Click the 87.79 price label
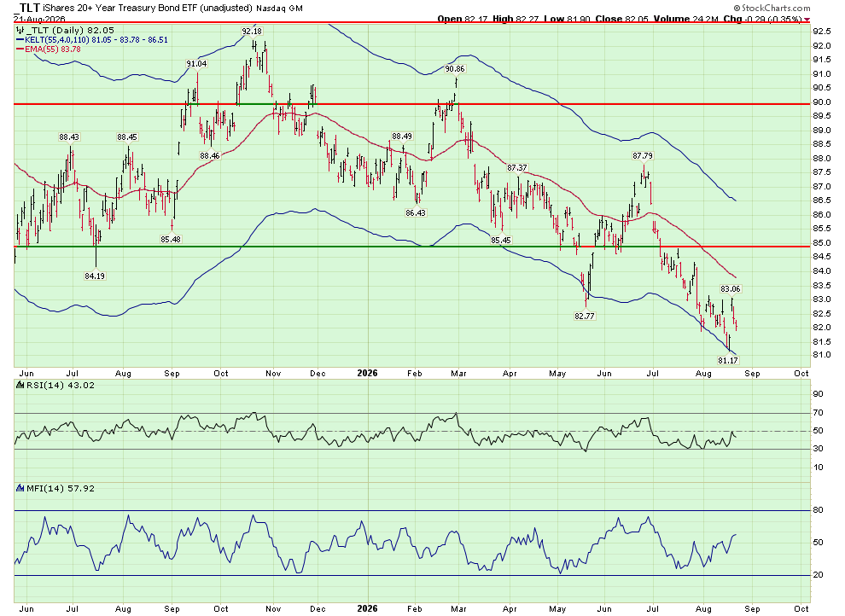The height and width of the screenshot is (616, 845). (x=643, y=155)
